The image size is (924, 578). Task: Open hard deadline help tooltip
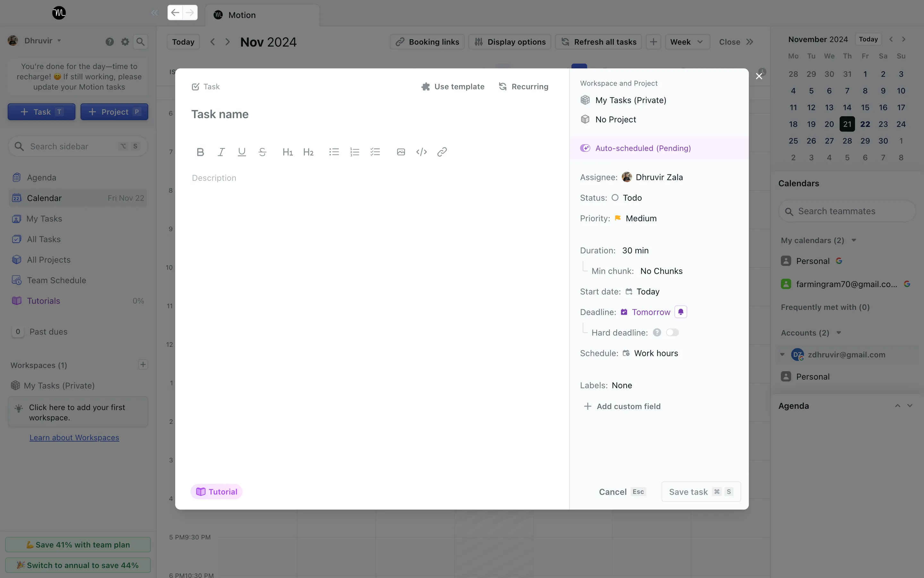pos(657,333)
